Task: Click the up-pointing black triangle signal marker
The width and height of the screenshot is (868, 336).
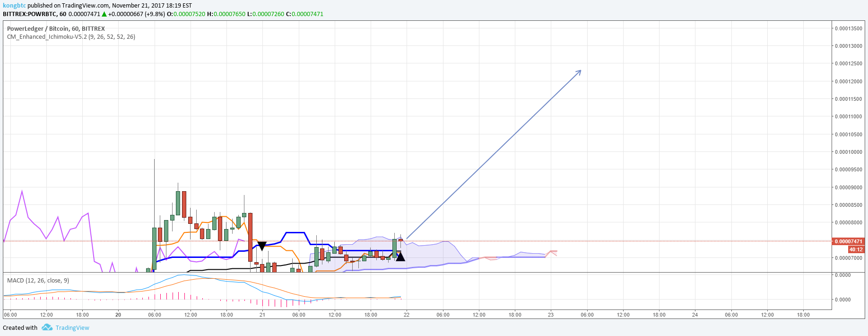Action: (x=400, y=256)
